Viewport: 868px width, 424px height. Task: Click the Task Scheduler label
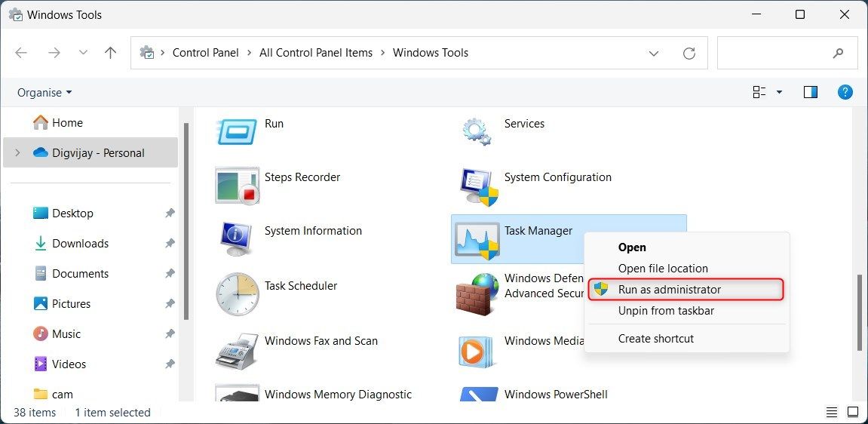point(301,286)
